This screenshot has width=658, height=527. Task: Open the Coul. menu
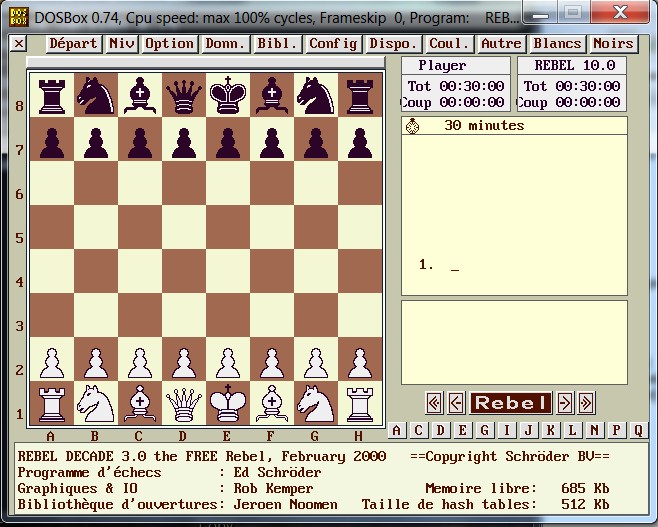[449, 44]
